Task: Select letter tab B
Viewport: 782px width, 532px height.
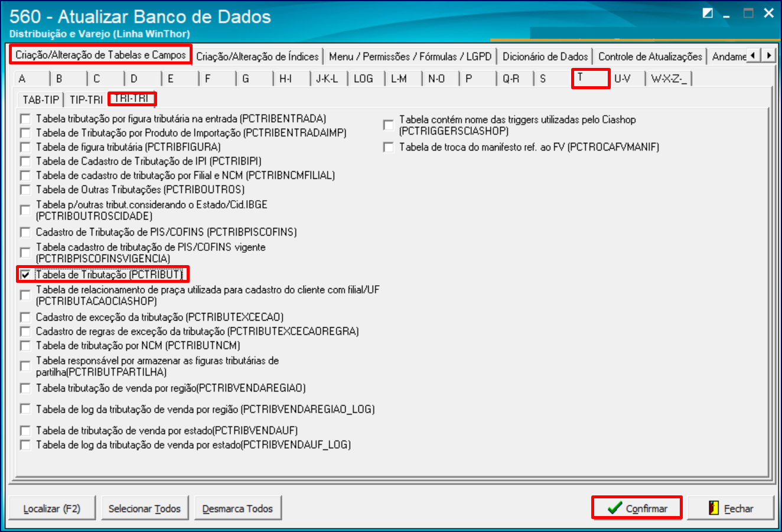Action: click(x=70, y=79)
